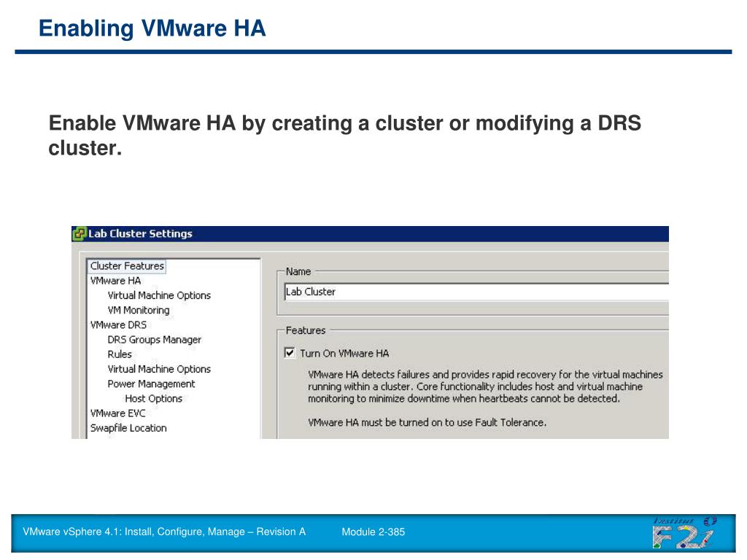Open Power Management settings
Viewport: 747px width, 560px height.
pyautogui.click(x=152, y=384)
